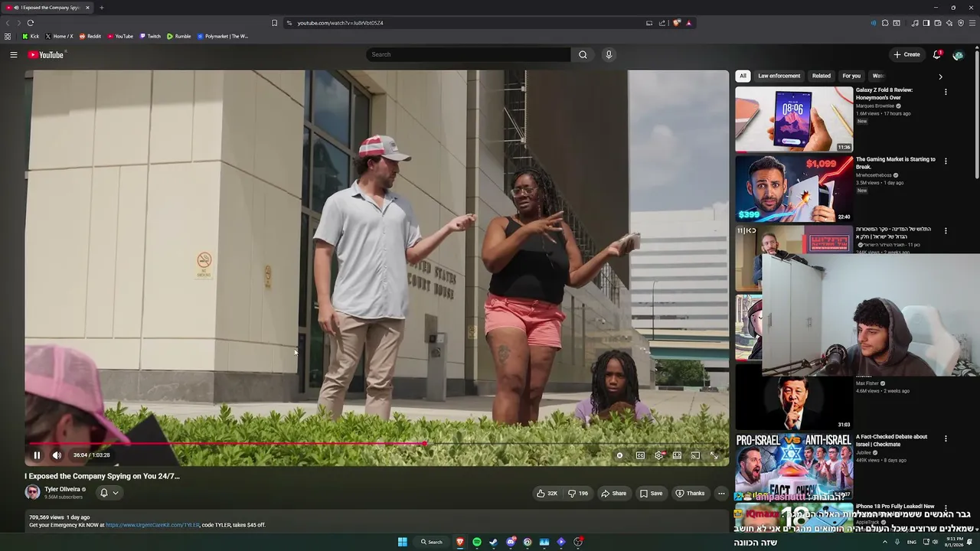Image resolution: width=980 pixels, height=551 pixels.
Task: Open Galaxy Z Fold 8 Review thumbnail
Action: pyautogui.click(x=794, y=119)
